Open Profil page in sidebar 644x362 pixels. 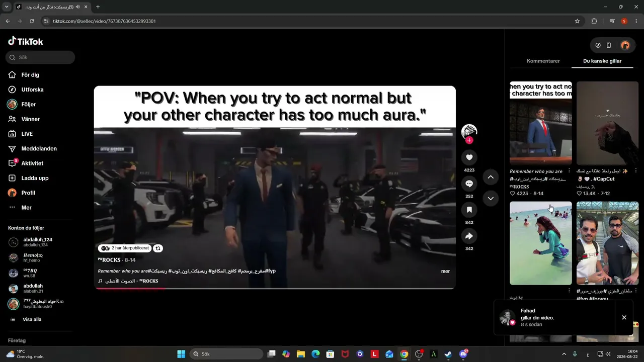coord(28,193)
